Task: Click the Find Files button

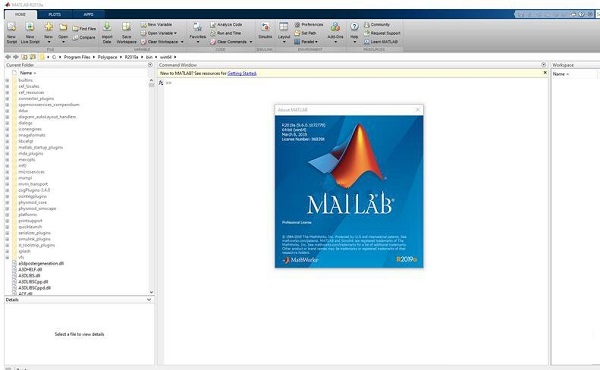Action: 84,29
